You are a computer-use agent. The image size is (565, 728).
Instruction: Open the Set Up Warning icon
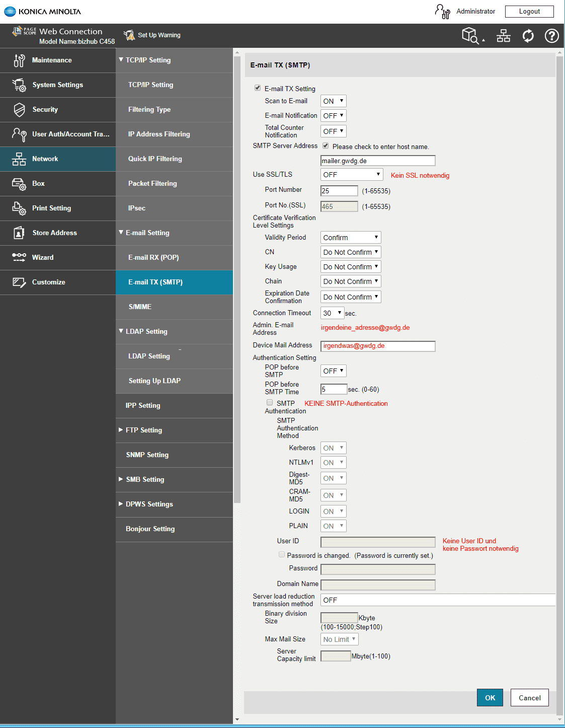coord(129,35)
